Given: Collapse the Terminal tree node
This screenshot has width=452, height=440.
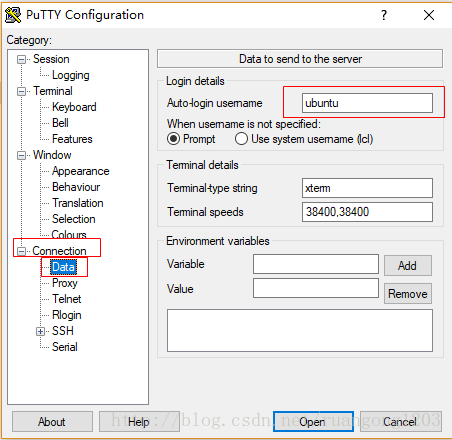Looking at the screenshot, I should [x=21, y=92].
